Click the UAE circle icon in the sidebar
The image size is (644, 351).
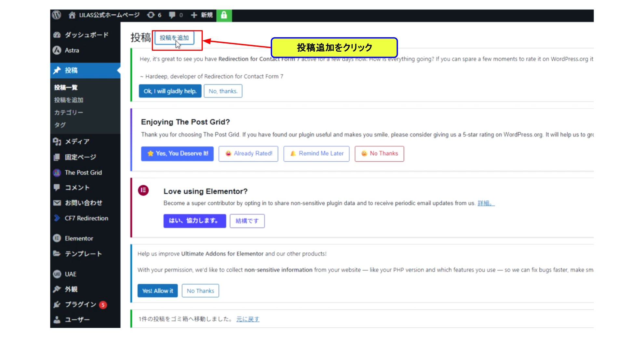[57, 274]
